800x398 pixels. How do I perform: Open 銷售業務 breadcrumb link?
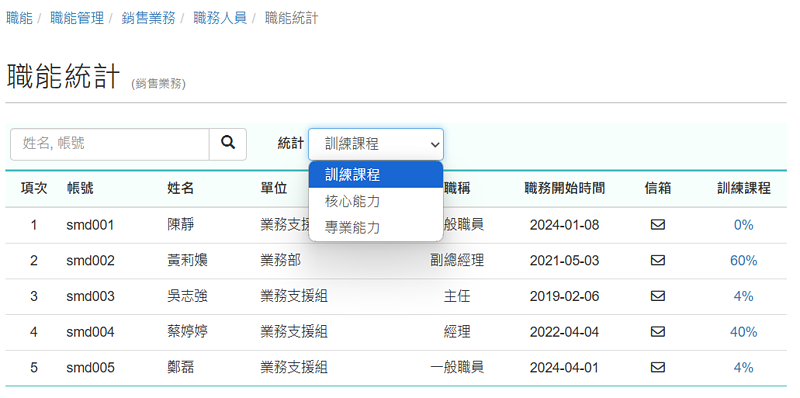click(x=148, y=18)
